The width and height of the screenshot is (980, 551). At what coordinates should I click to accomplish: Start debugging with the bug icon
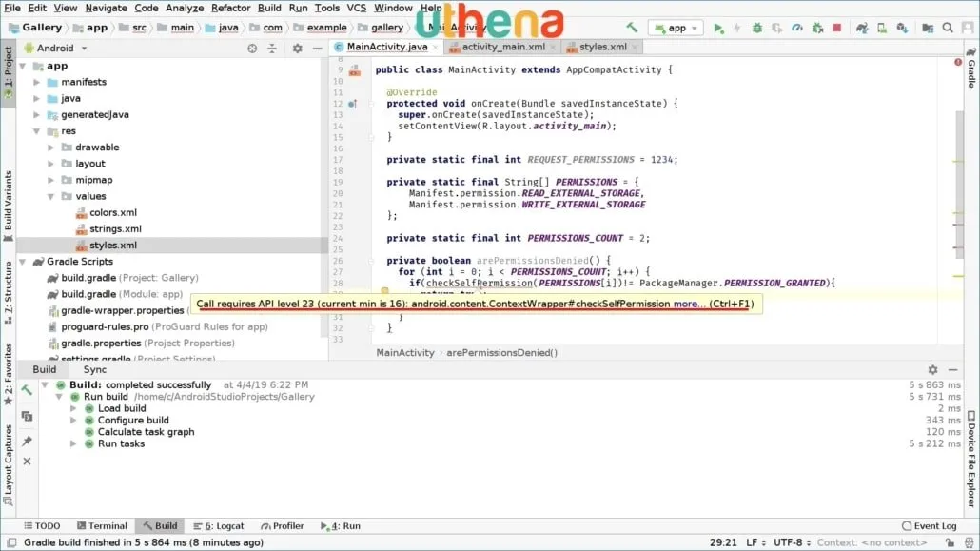coord(756,29)
